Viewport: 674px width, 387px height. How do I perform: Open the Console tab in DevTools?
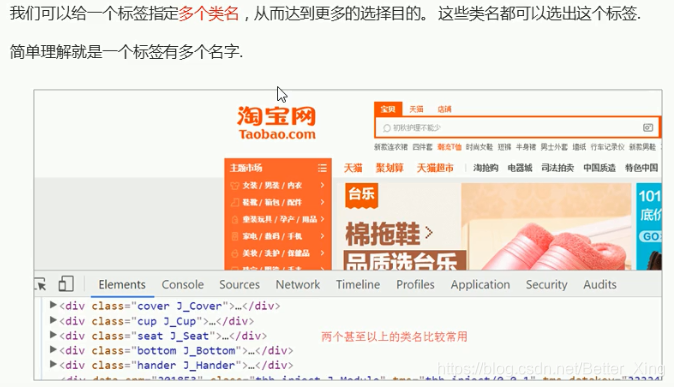[183, 285]
